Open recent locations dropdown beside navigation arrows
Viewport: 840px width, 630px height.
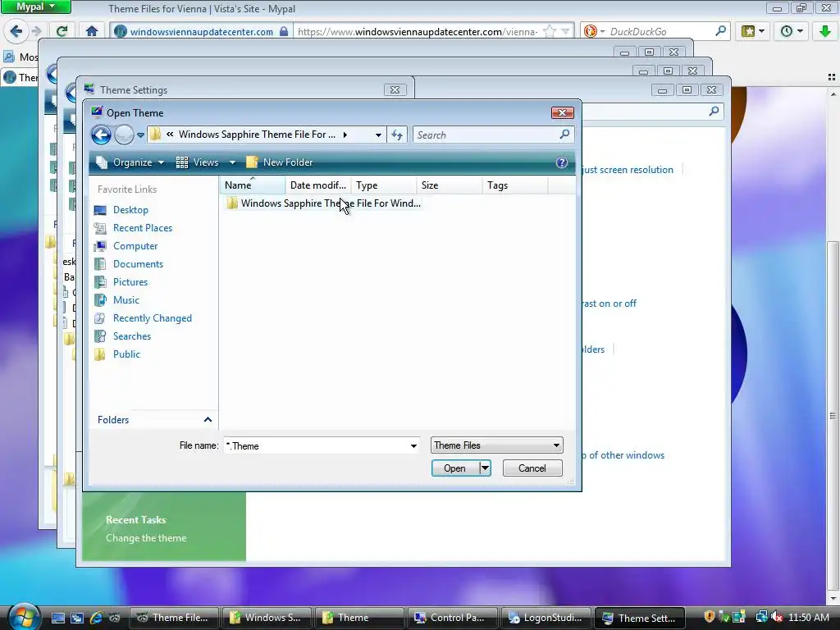pos(140,135)
